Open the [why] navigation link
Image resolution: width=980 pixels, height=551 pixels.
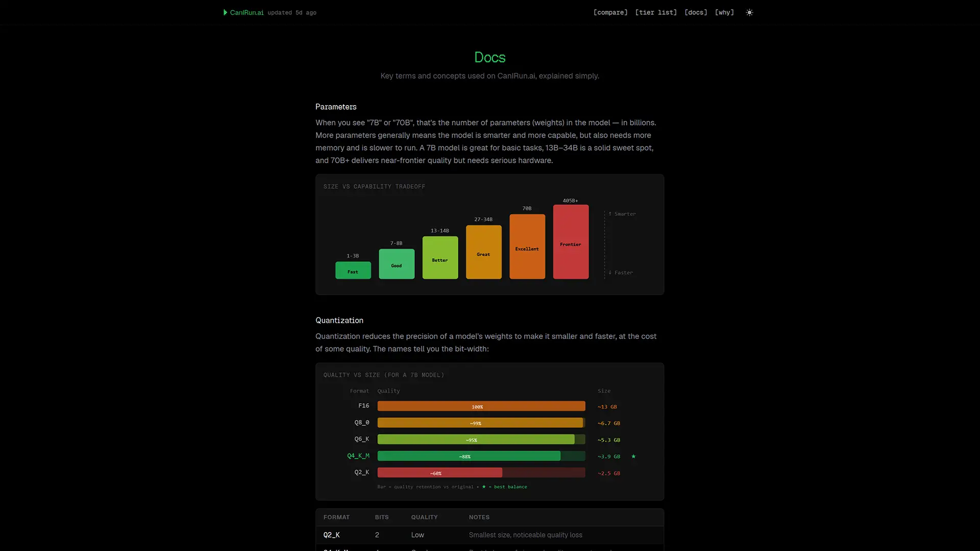(724, 12)
